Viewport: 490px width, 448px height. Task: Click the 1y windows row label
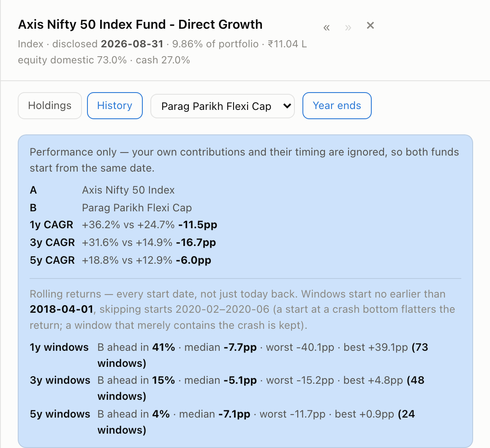pos(60,347)
